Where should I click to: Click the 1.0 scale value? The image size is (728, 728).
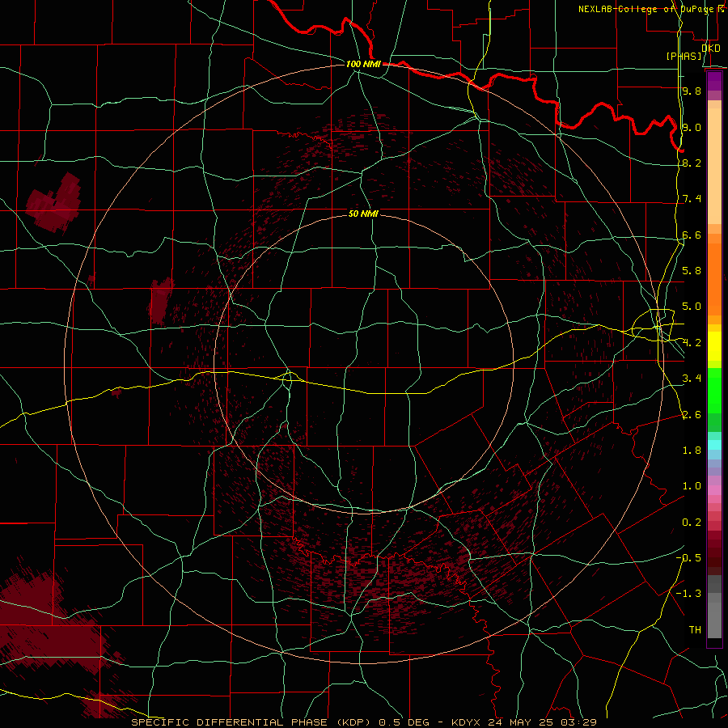click(692, 486)
